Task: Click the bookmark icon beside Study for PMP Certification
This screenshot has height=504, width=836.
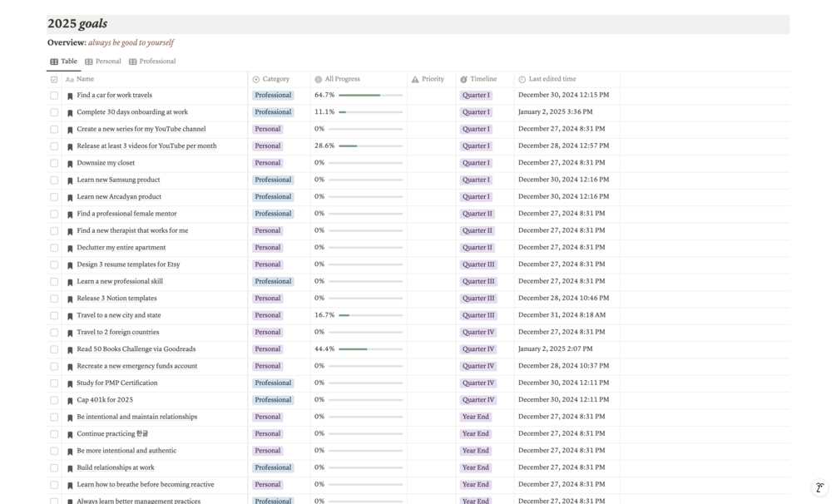Action: 70,383
